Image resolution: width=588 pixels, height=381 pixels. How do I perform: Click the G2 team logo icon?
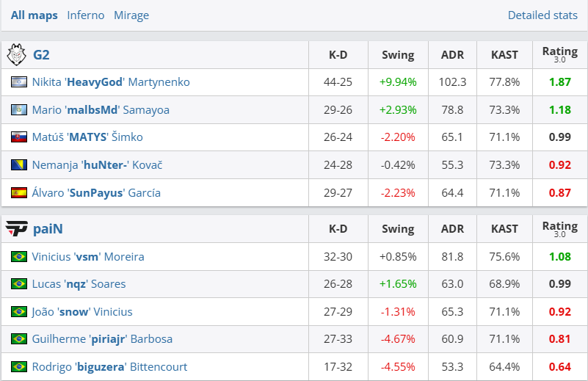click(16, 54)
